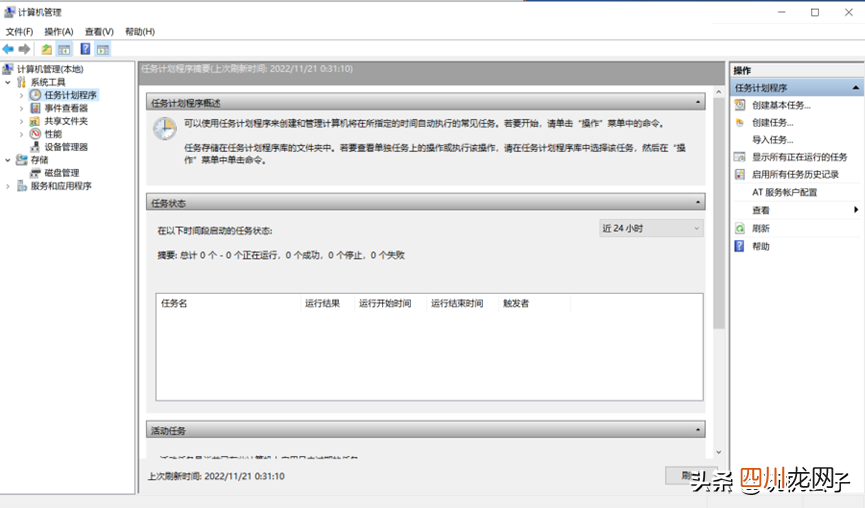This screenshot has width=865, height=508.
Task: Select 磁盘管理 in the tree
Action: point(62,173)
